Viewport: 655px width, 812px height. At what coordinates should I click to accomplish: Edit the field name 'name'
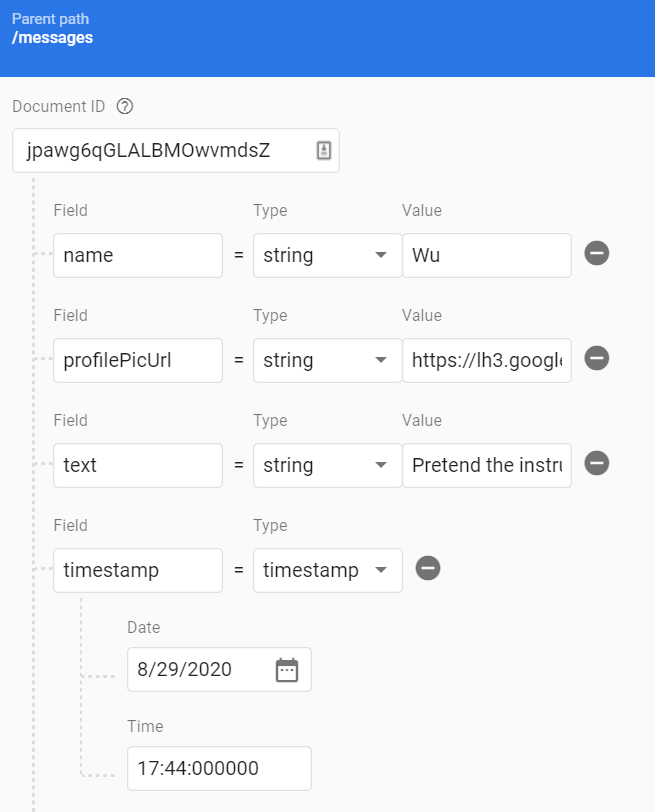137,255
